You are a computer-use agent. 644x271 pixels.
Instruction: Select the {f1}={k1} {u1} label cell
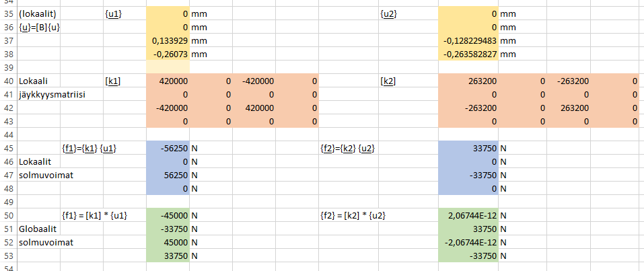tap(89, 148)
